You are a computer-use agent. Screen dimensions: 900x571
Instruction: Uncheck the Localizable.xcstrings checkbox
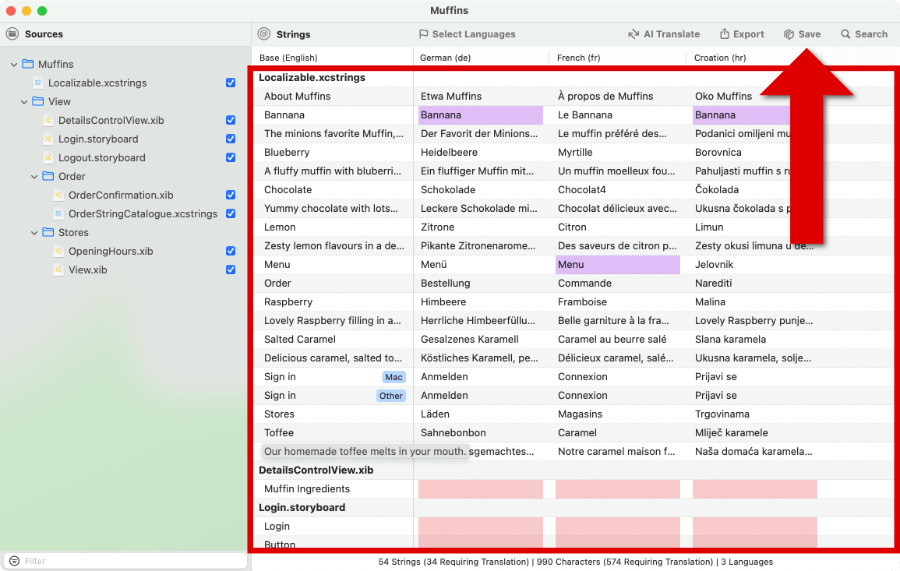[231, 83]
